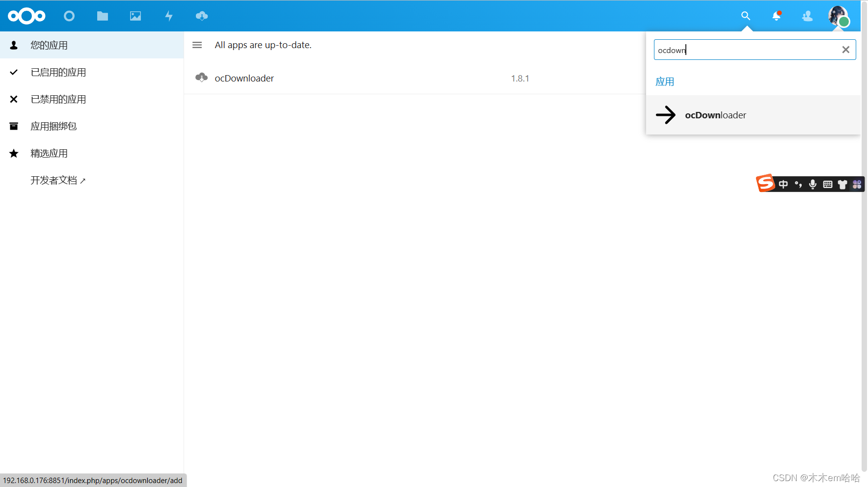Open 开发者文档 external link
Viewport: 868px width, 487px height.
(x=57, y=180)
